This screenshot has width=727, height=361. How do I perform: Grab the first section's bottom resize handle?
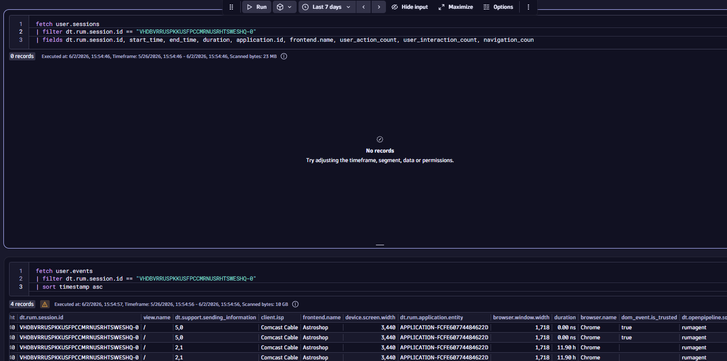[x=380, y=245]
